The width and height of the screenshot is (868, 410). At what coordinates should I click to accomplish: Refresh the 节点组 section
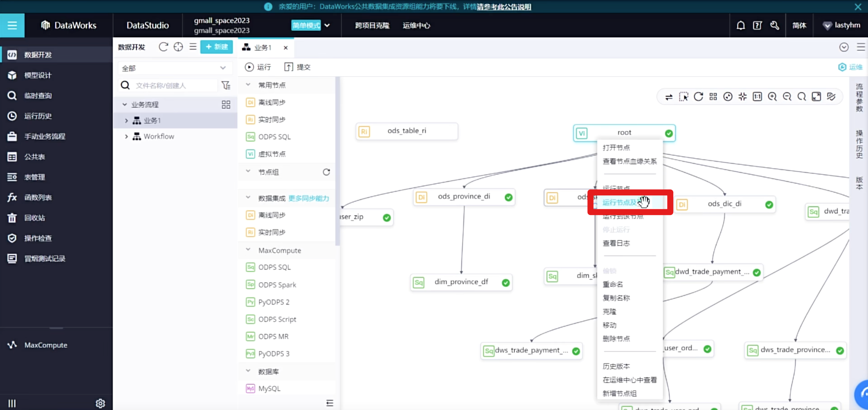(326, 172)
